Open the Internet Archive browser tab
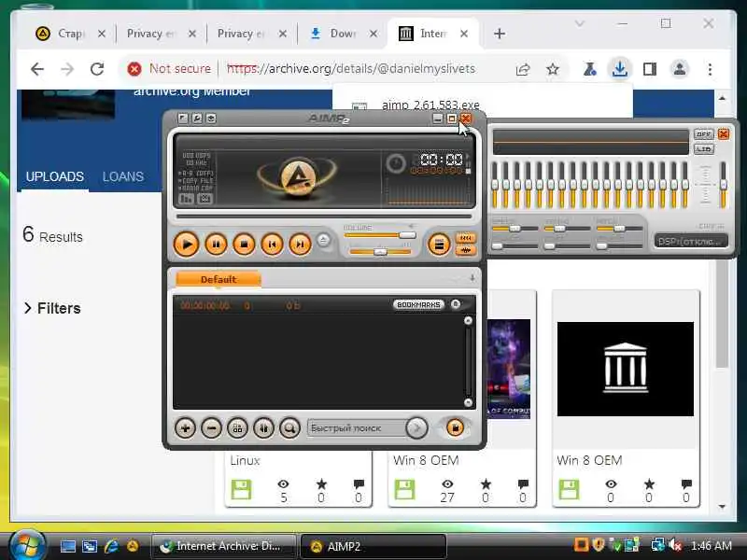This screenshot has height=560, width=747. pyautogui.click(x=432, y=34)
